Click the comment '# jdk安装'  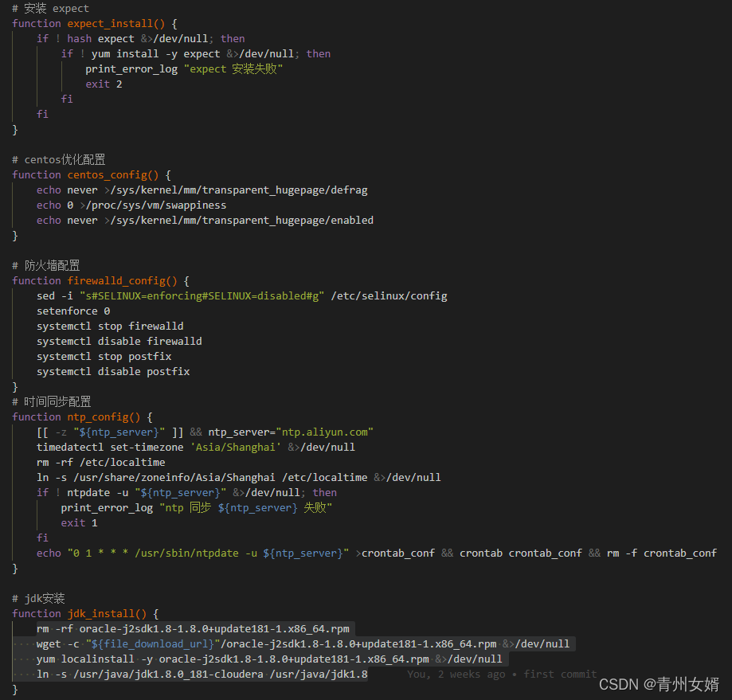pos(39,599)
